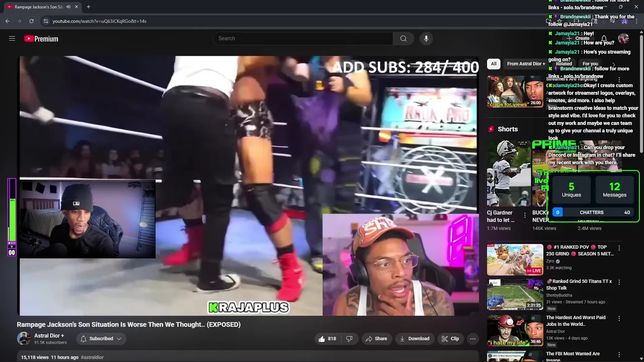Click the search magnifier button
Viewport: 644px width, 362px height.
point(404,38)
